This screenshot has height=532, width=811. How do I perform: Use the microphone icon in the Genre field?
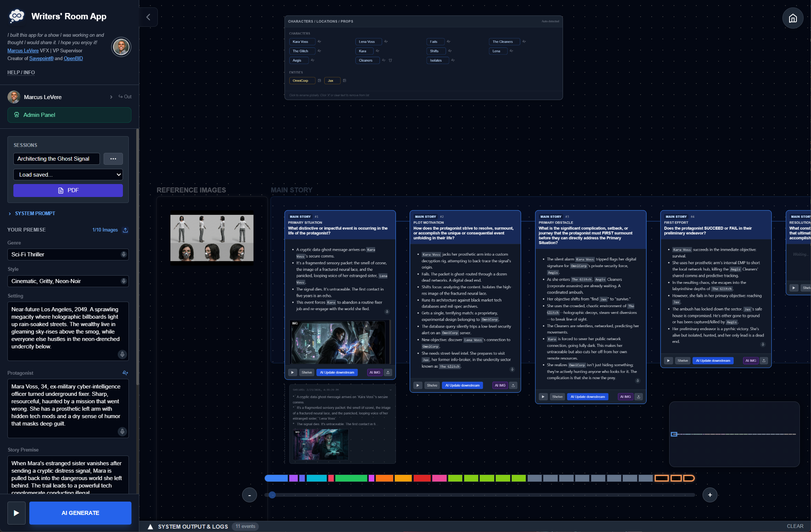(x=124, y=254)
